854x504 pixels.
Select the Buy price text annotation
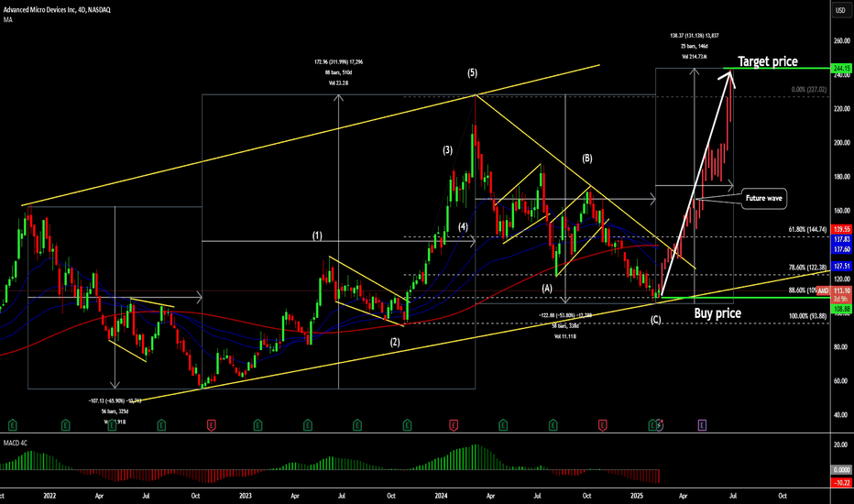717,313
